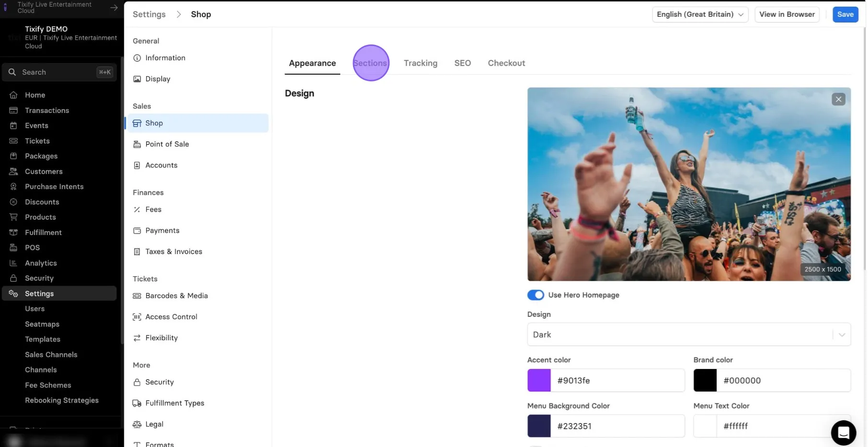Click the Legal scales icon
The width and height of the screenshot is (868, 447).
pyautogui.click(x=137, y=424)
